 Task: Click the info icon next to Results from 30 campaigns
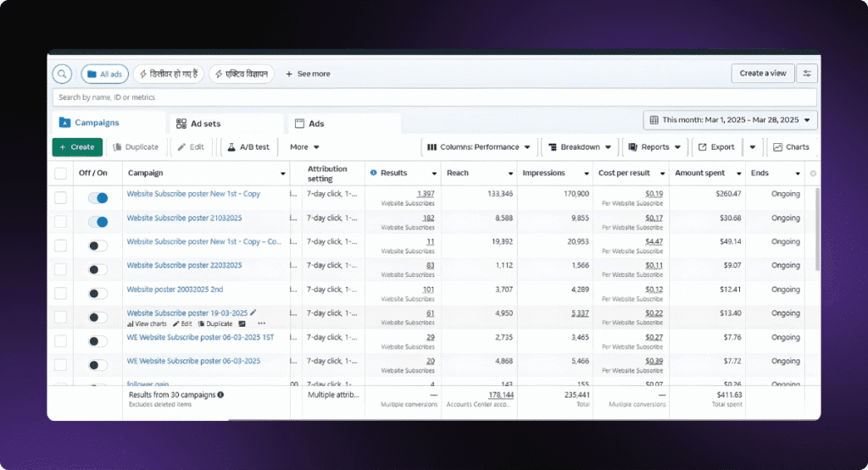click(221, 395)
